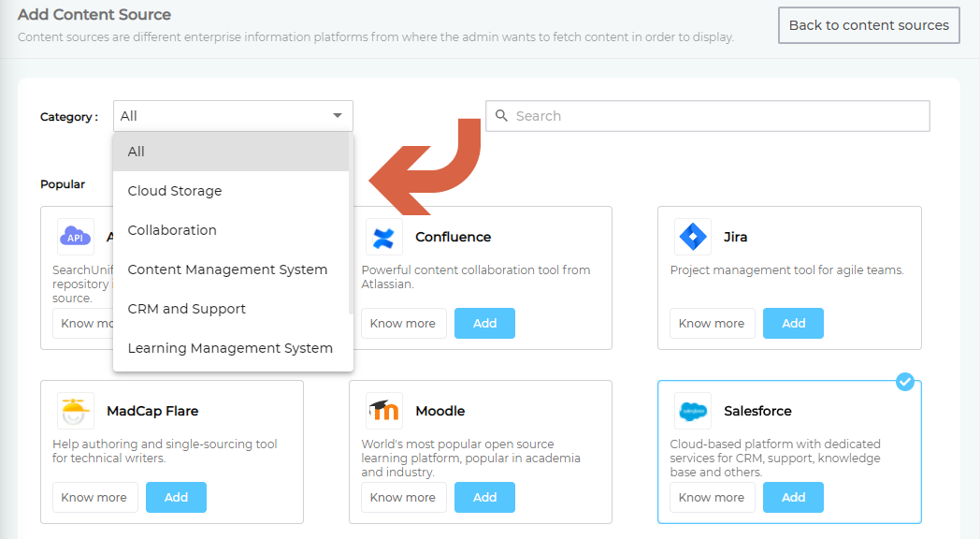
Task: Choose Learning Management System option
Action: (230, 348)
